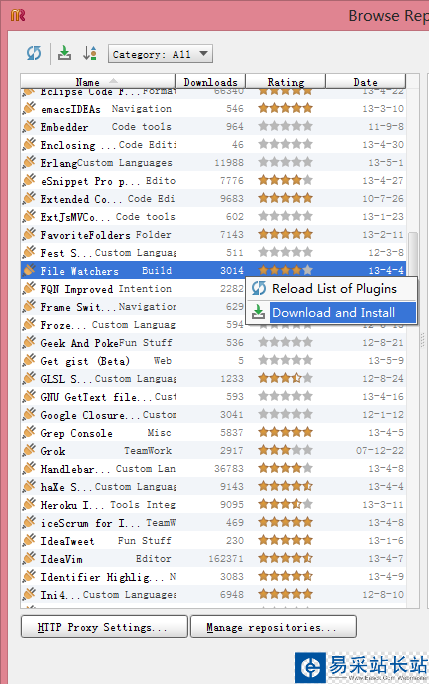Select the IdeaVim plugin name

coord(61,559)
